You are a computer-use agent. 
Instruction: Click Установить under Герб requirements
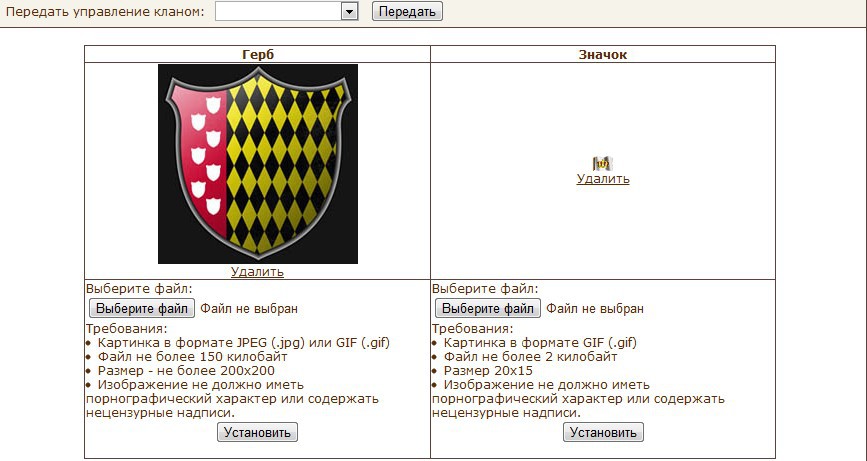257,432
